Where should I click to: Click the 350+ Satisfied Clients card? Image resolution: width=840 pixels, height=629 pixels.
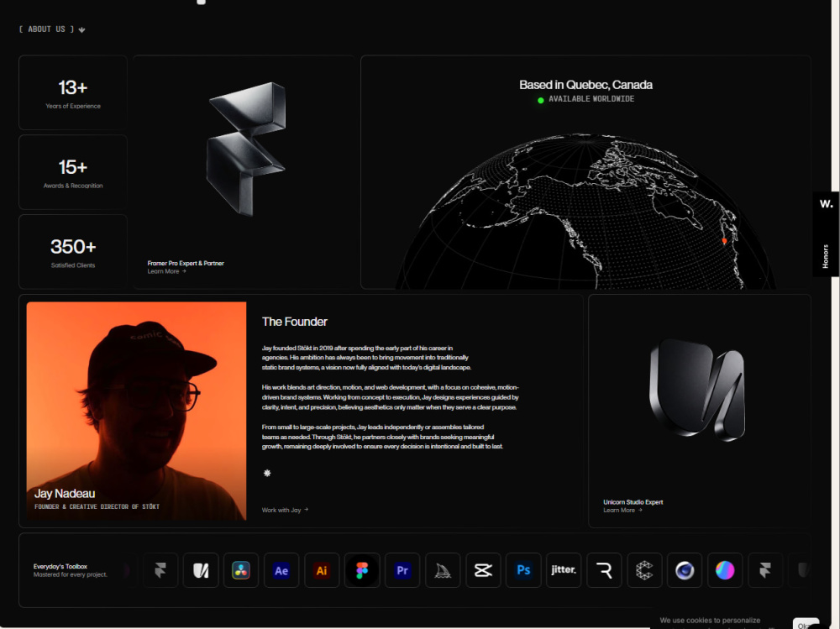(73, 252)
